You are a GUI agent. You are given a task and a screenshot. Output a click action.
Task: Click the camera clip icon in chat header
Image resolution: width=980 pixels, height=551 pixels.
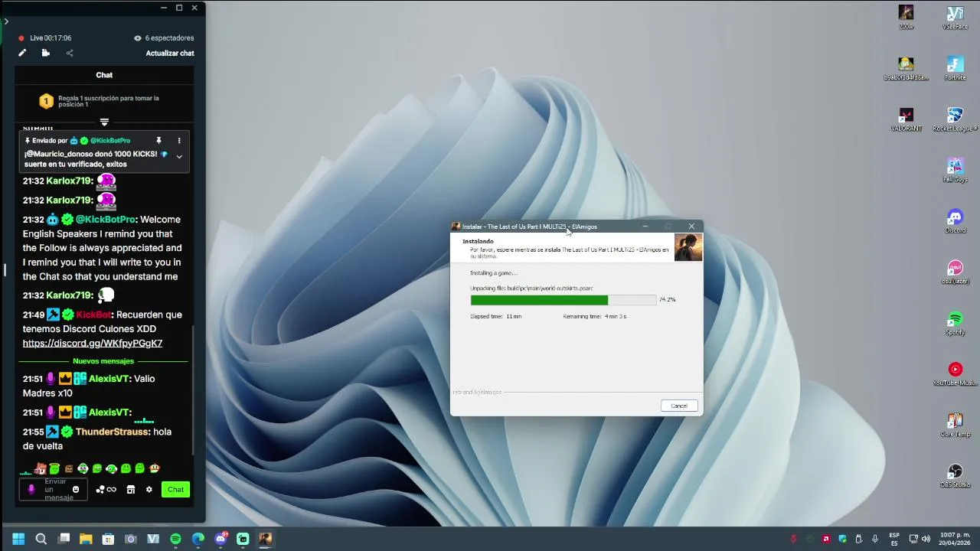pyautogui.click(x=46, y=53)
